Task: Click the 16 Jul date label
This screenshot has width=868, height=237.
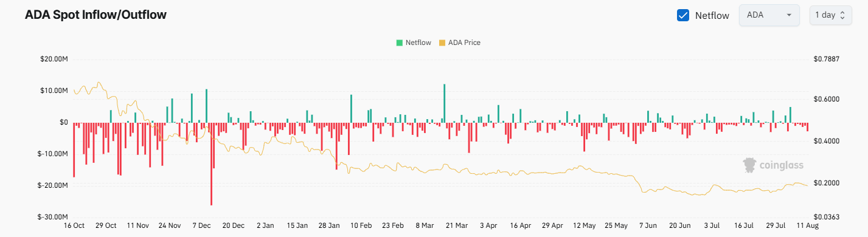Action: coord(744,225)
